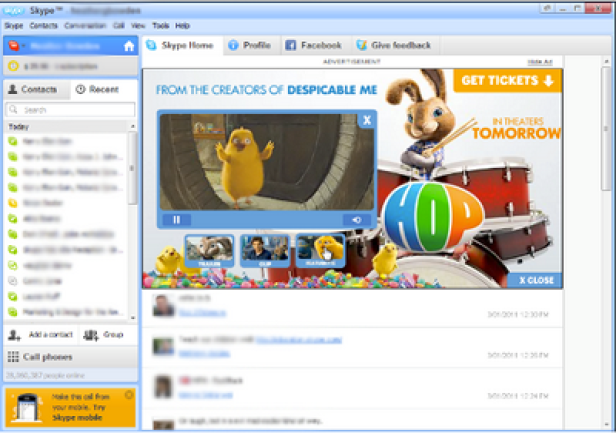Viewport: 616px width, 433px height.
Task: Click the avatar of the first feed post
Action: click(x=163, y=305)
